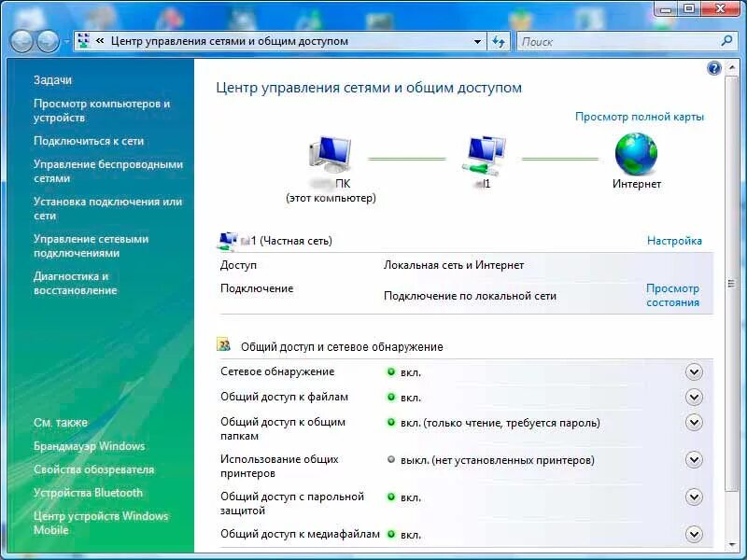
Task: Expand the Общий доступ к файлам settings
Action: coord(694,398)
